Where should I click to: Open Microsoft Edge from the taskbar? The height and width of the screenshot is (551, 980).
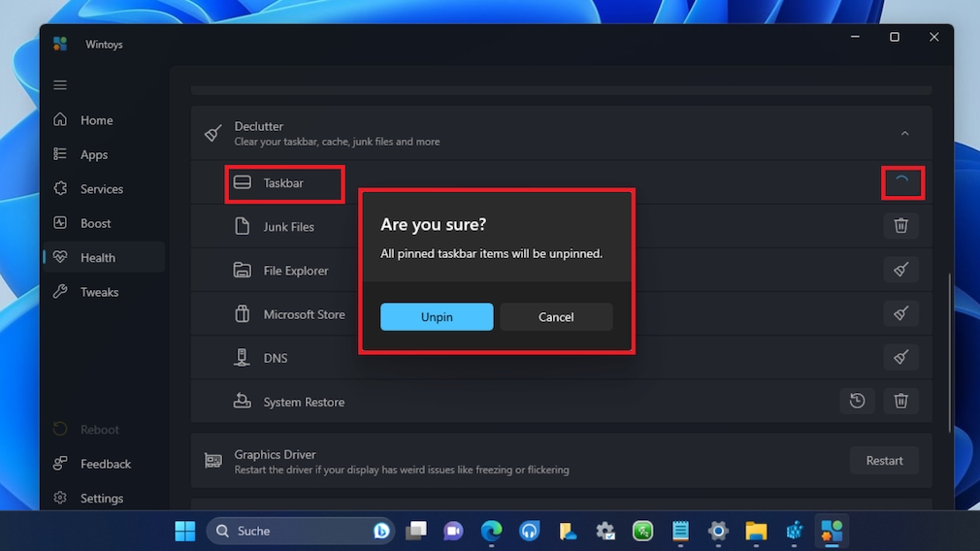tap(491, 531)
